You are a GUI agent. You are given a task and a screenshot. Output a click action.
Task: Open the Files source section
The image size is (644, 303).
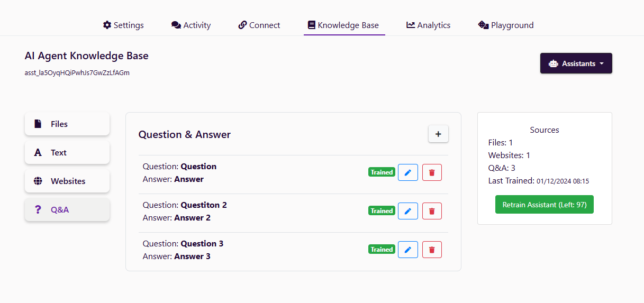click(x=67, y=124)
